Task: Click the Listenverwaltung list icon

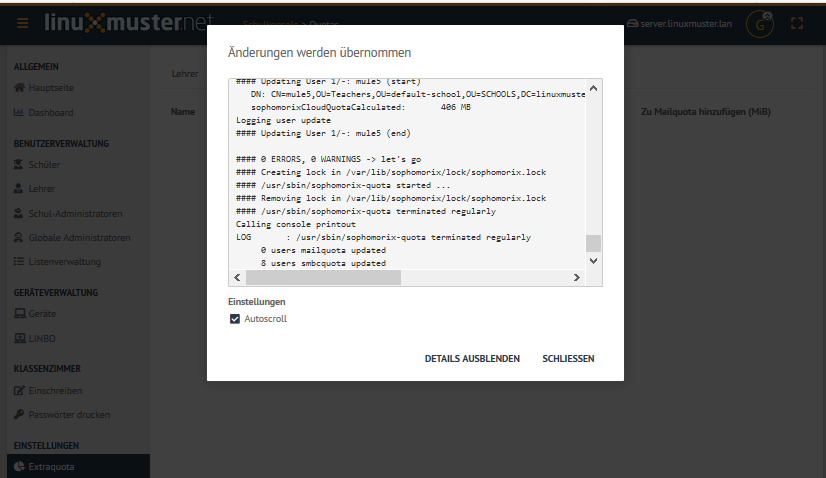Action: [18, 261]
